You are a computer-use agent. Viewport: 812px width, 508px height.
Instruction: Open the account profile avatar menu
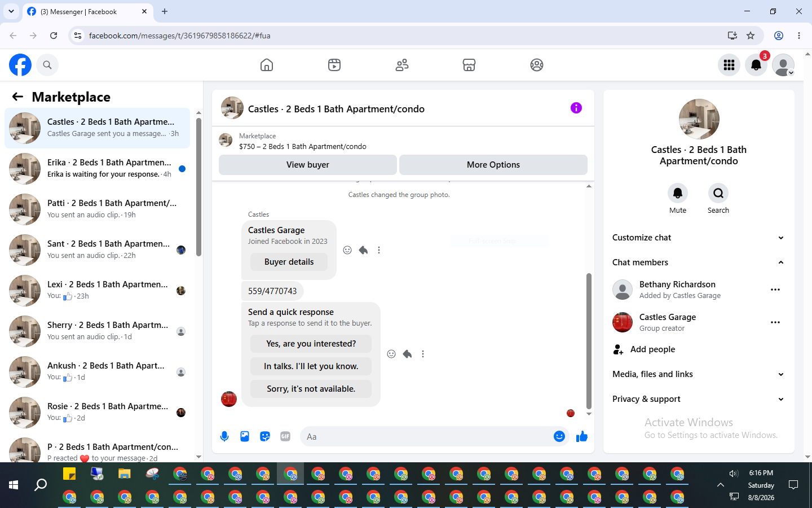(783, 65)
